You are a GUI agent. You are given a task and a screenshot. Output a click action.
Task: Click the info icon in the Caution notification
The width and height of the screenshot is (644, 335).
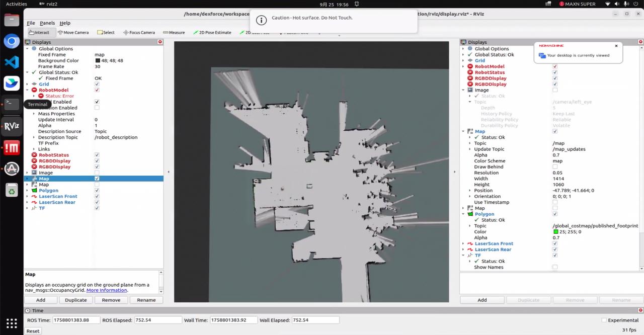261,20
